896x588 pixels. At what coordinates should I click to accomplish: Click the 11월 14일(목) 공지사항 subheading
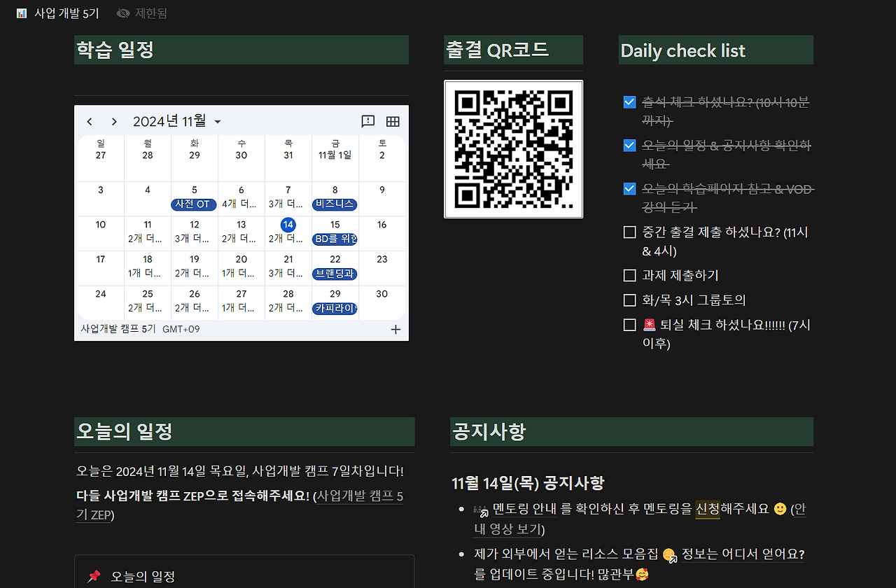pyautogui.click(x=528, y=483)
